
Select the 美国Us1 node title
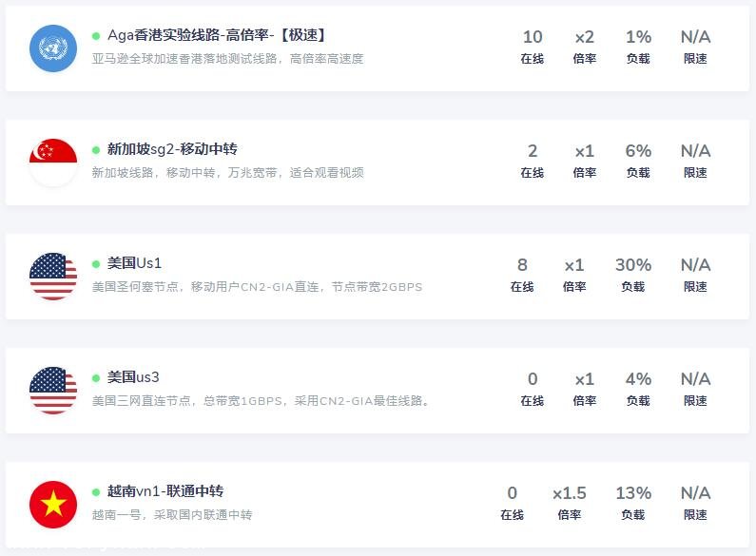(134, 263)
